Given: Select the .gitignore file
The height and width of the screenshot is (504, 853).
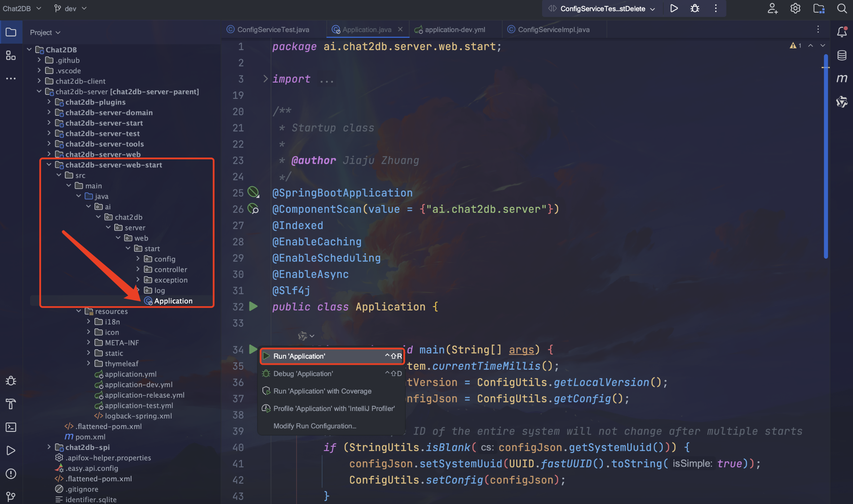Looking at the screenshot, I should [x=76, y=489].
